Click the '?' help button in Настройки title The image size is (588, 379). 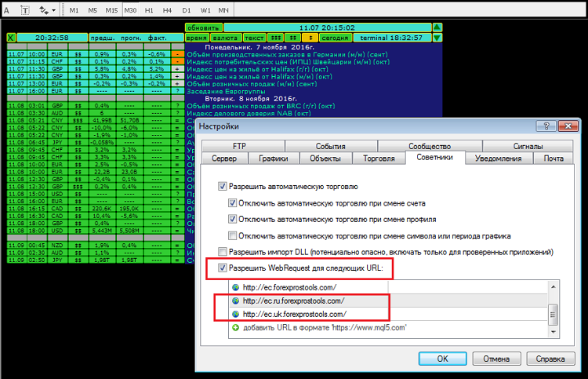click(x=546, y=126)
